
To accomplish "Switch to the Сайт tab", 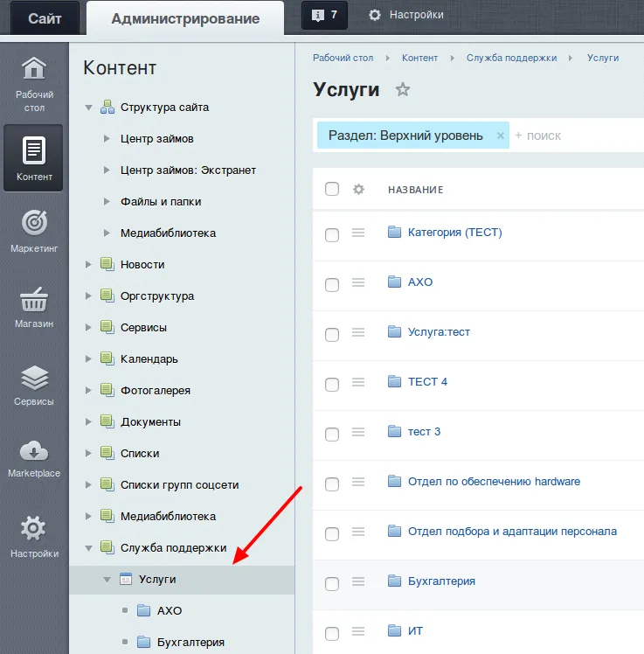I will click(45, 18).
